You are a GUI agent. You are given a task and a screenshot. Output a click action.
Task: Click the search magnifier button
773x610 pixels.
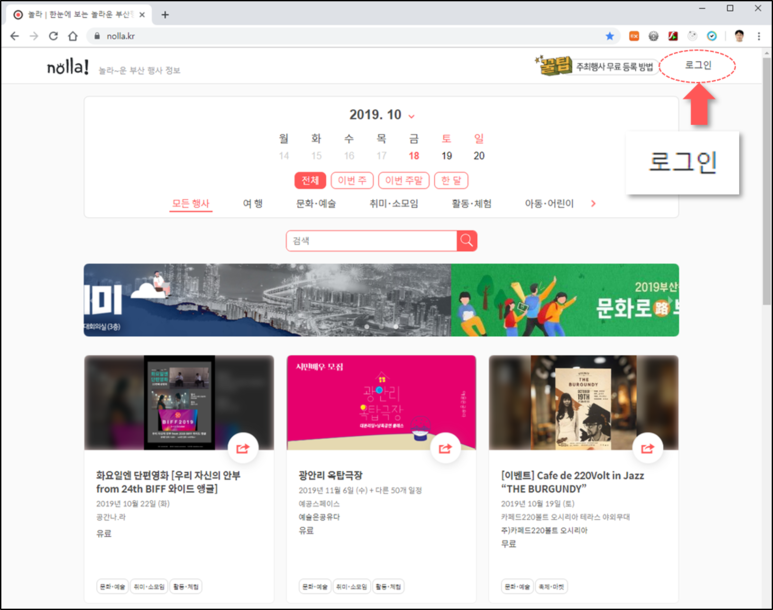click(x=466, y=241)
